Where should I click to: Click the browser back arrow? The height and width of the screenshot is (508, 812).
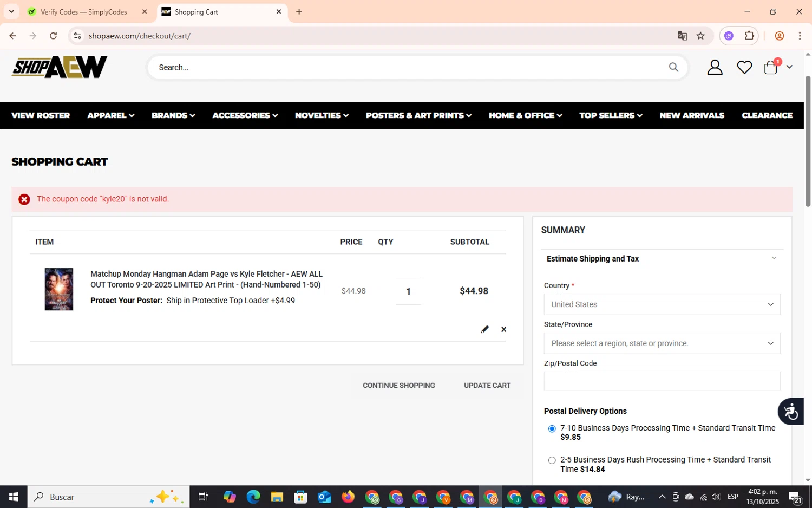tap(12, 36)
